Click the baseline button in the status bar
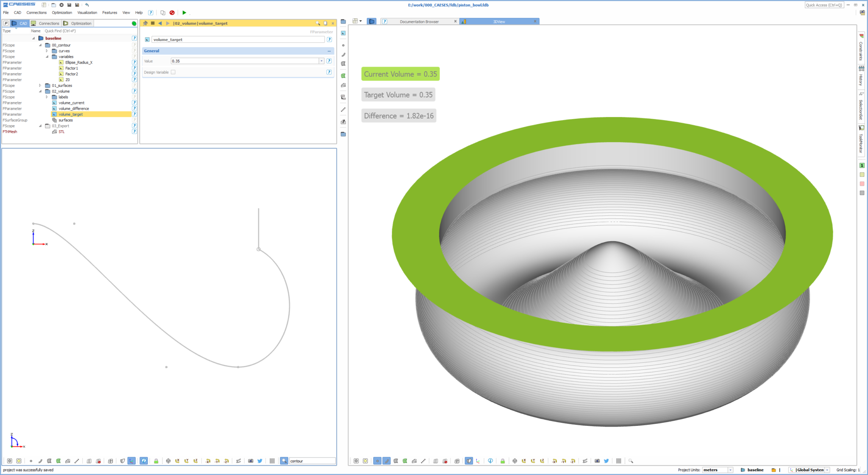The width and height of the screenshot is (868, 475). (755, 470)
